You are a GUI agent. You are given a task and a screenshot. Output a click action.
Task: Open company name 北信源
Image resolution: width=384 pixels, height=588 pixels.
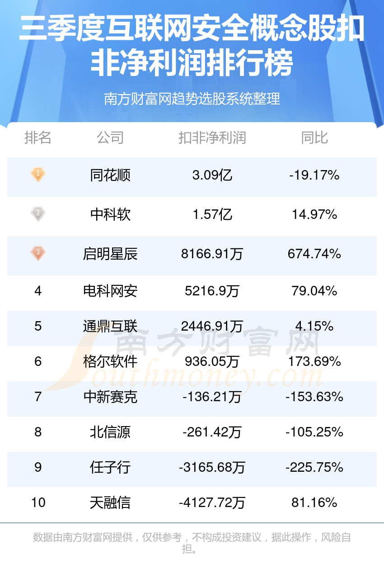point(110,432)
